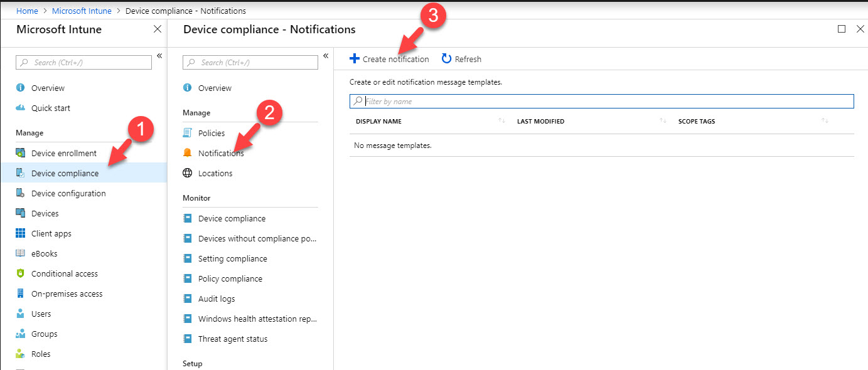Click the plus icon for Create notification
868x370 pixels.
pyautogui.click(x=355, y=58)
